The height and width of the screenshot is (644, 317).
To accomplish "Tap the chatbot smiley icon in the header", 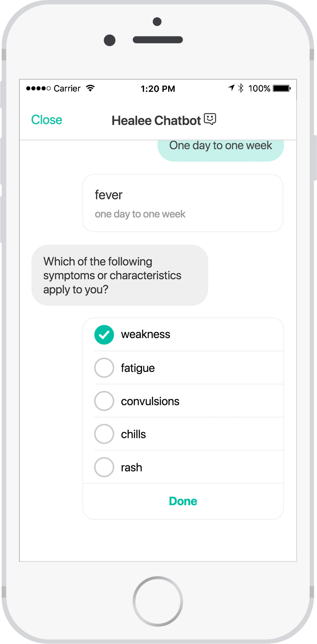I will (210, 119).
